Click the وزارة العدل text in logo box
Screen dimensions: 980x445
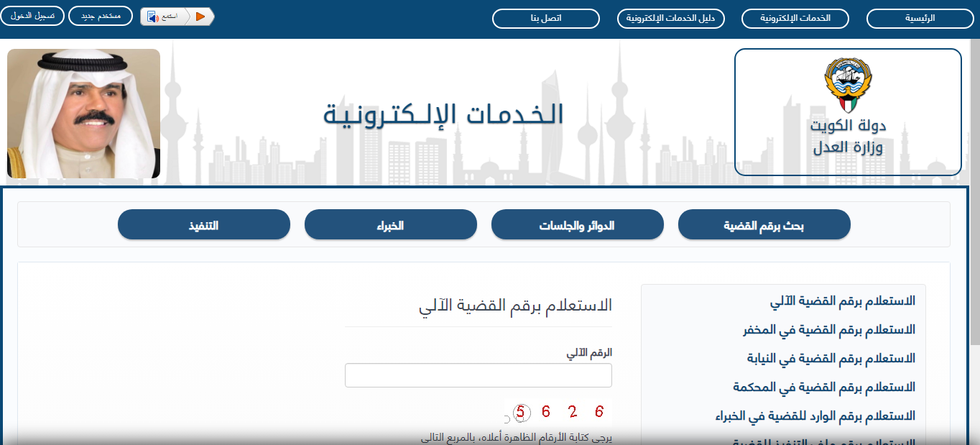[x=848, y=148]
